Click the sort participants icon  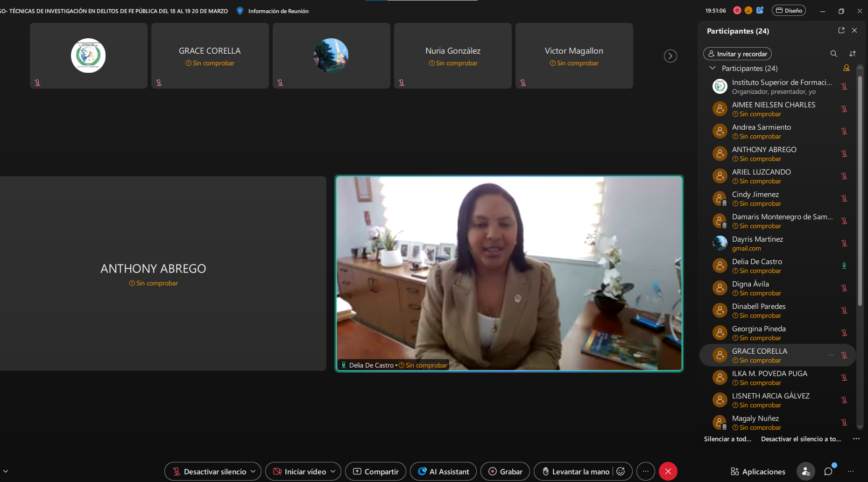[853, 54]
